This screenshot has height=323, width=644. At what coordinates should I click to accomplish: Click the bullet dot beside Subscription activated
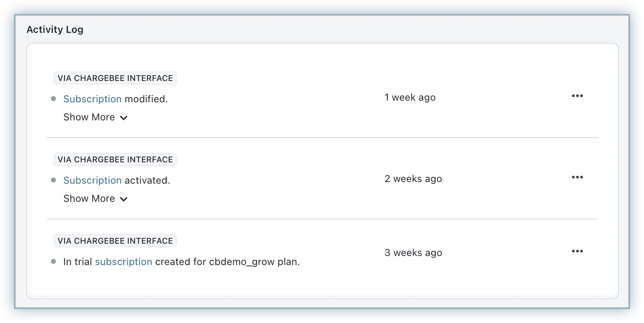(x=53, y=180)
